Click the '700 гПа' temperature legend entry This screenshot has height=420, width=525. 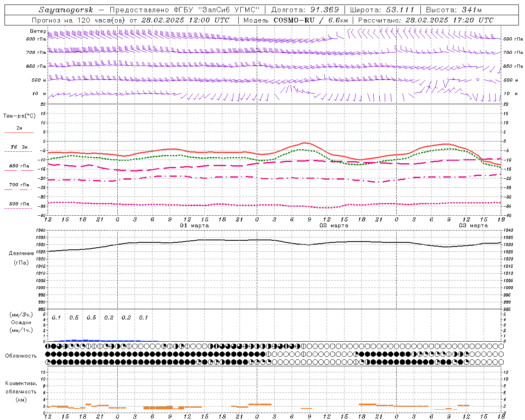(x=19, y=185)
